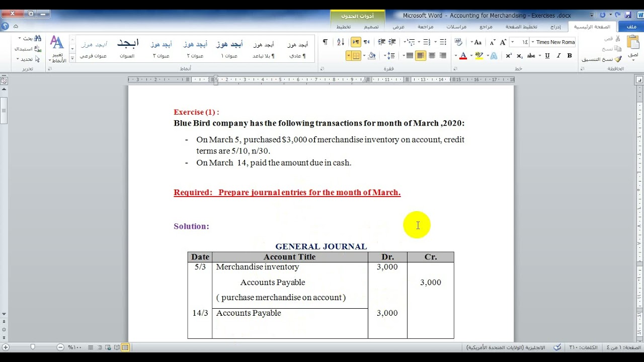644x362 pixels.
Task: Apply the Normal (عادي) style
Action: pyautogui.click(x=298, y=49)
